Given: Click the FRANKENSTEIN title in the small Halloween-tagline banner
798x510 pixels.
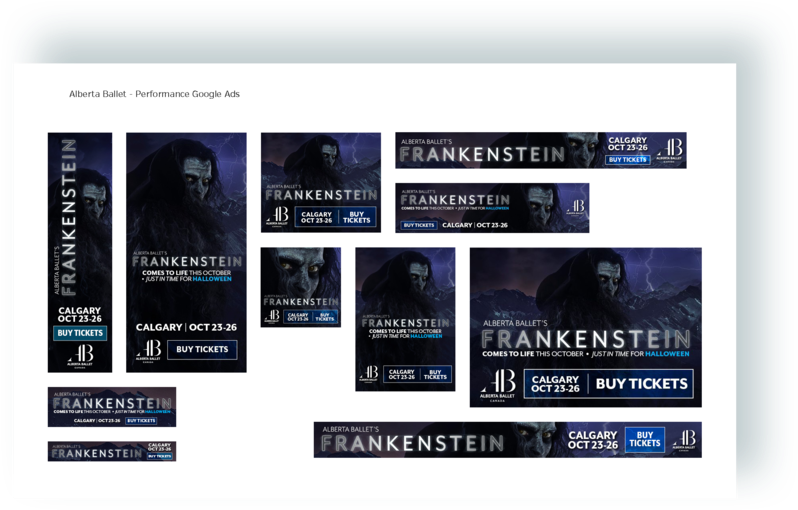Looking at the screenshot, I should (x=112, y=403).
